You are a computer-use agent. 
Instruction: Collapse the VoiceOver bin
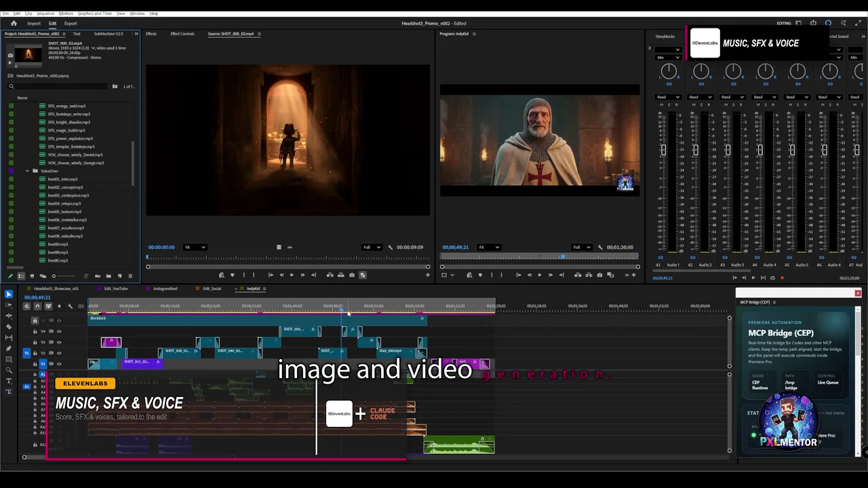[x=27, y=171]
